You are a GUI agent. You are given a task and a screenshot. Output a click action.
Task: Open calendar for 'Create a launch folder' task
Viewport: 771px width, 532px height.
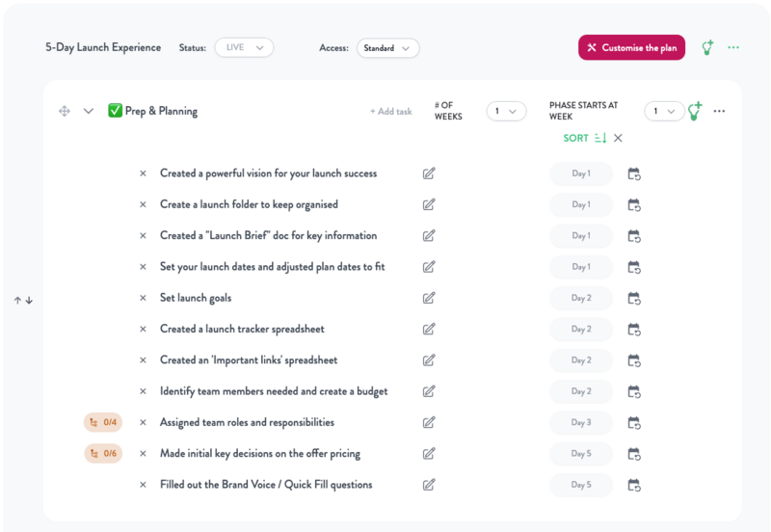634,205
